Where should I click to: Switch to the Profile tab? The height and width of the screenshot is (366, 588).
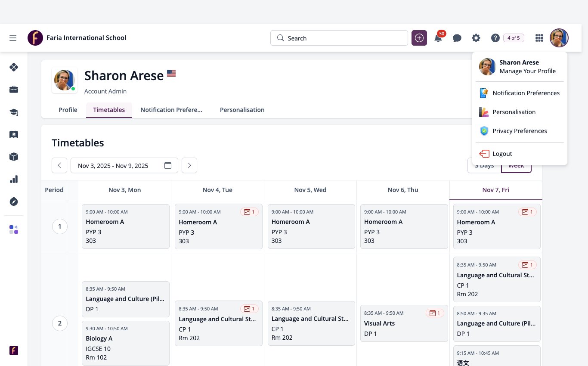(68, 110)
